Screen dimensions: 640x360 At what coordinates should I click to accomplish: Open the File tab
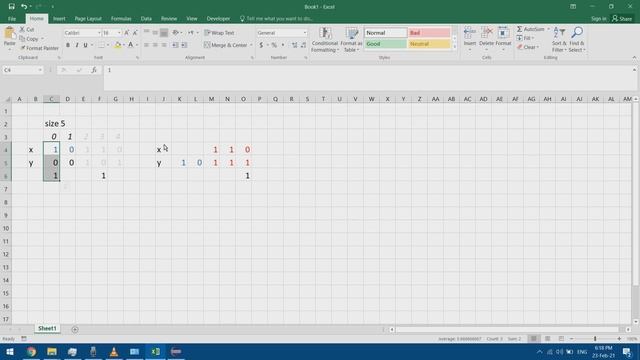(12, 19)
